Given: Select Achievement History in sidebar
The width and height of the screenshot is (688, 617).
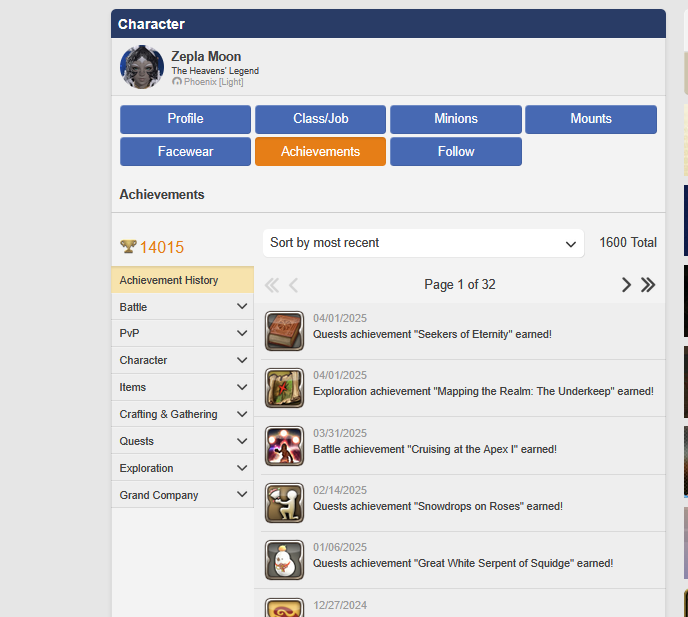Looking at the screenshot, I should (183, 280).
